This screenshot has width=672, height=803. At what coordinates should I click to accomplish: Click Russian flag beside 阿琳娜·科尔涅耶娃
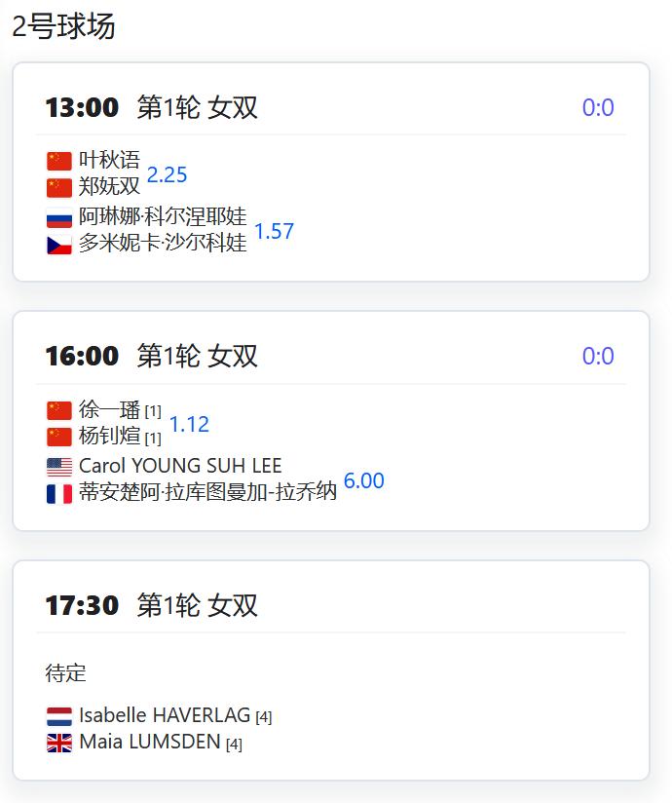click(x=59, y=217)
